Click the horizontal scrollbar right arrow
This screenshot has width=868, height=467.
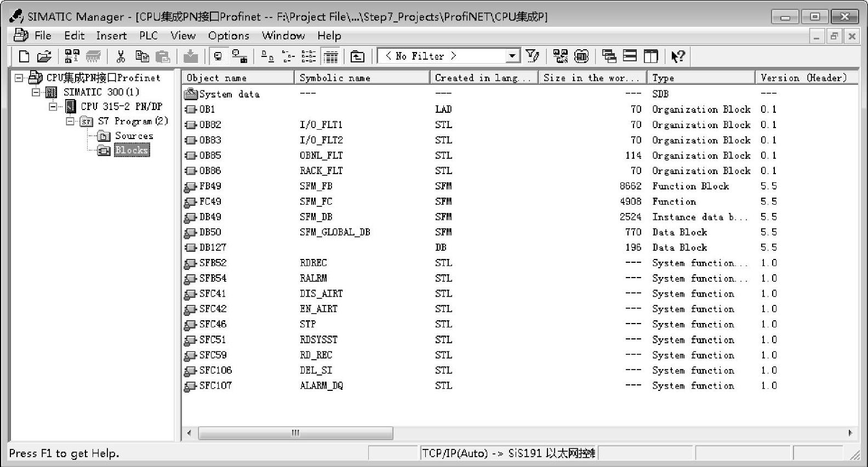pos(850,433)
